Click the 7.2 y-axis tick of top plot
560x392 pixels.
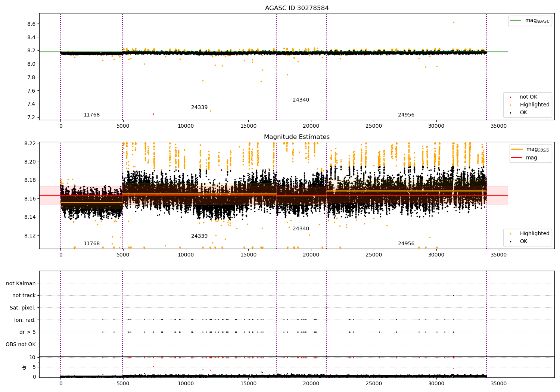pos(31,118)
